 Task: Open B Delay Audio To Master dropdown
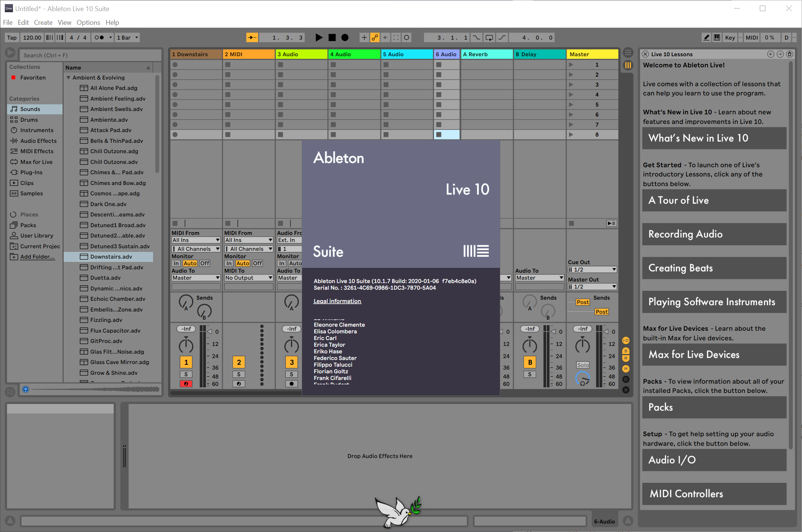pyautogui.click(x=539, y=277)
